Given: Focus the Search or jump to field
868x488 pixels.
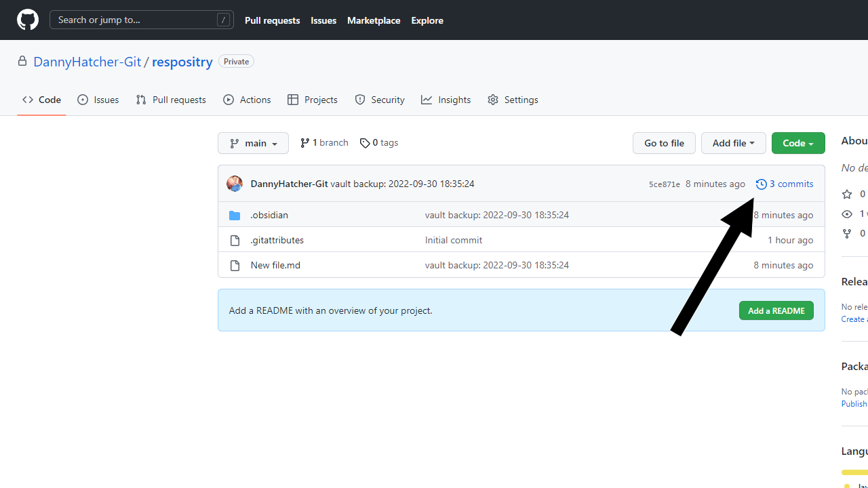Looking at the screenshot, I should 141,20.
